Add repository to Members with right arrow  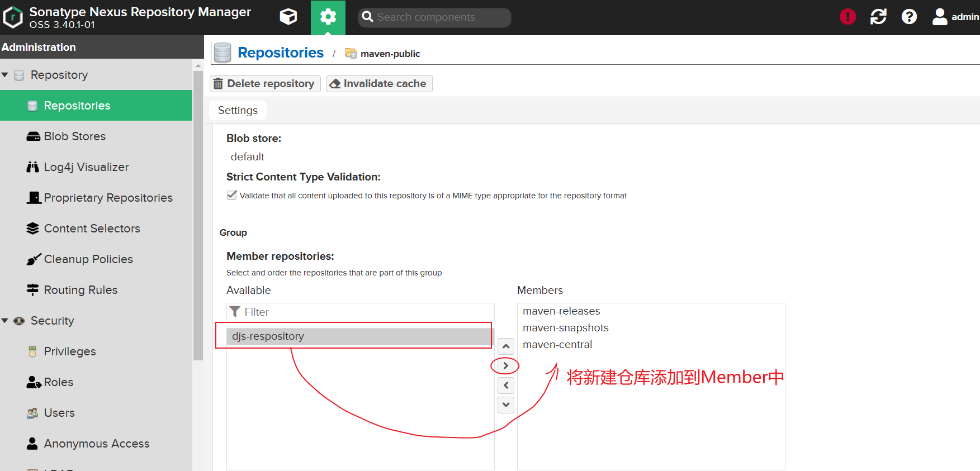(x=506, y=365)
